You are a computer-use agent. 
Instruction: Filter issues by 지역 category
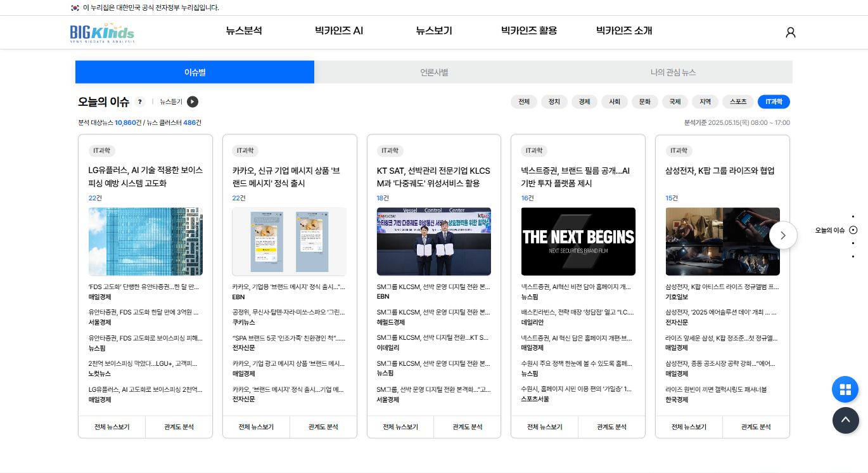(x=705, y=101)
